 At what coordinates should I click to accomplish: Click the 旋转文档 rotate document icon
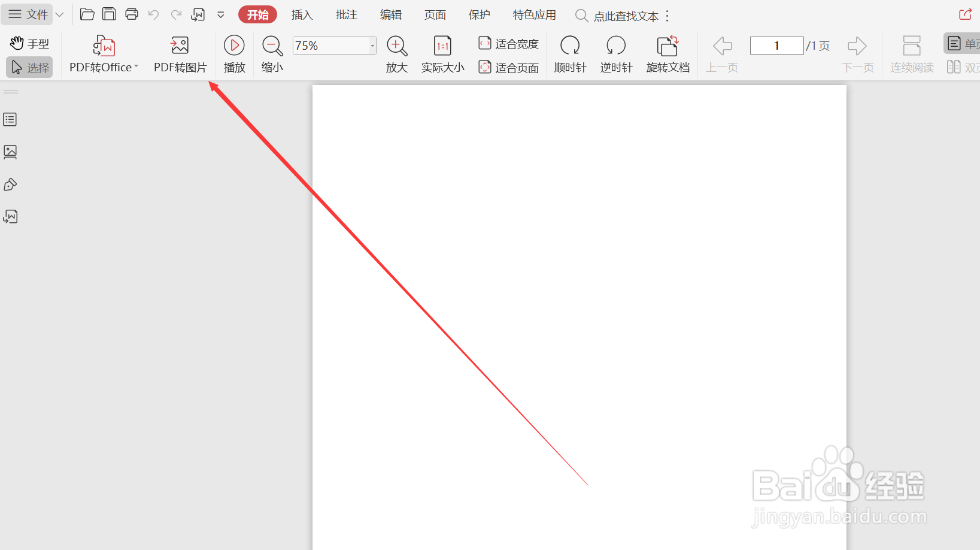(x=668, y=46)
